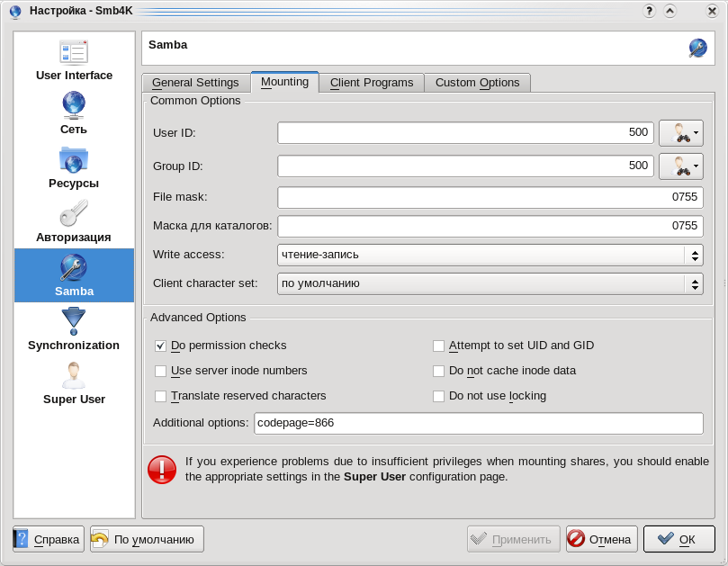Click the Smb4K window title globe icon
The image size is (728, 566).
point(15,11)
